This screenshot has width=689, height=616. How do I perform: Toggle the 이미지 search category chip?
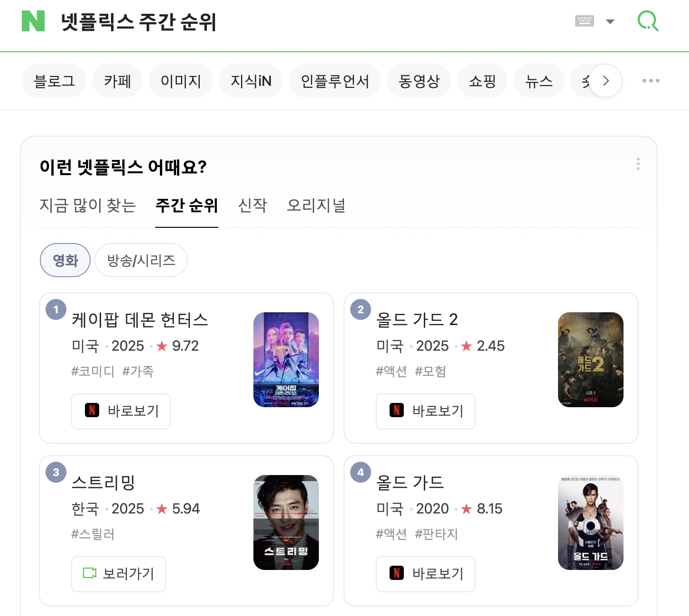181,81
